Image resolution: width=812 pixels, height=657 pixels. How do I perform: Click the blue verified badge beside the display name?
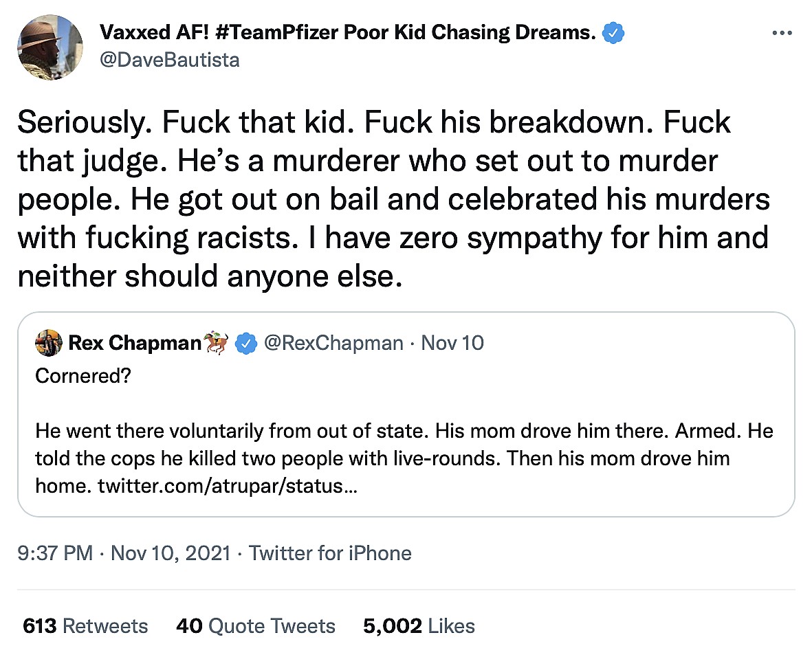613,32
